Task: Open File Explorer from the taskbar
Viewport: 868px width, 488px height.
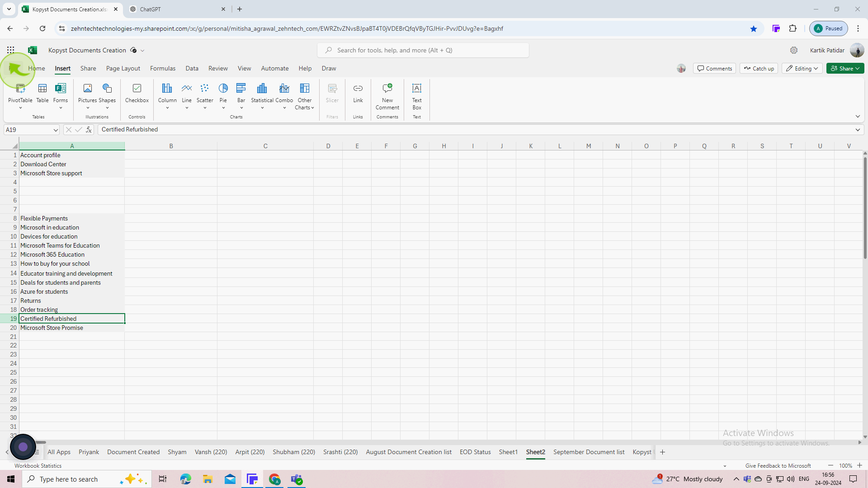Action: pyautogui.click(x=208, y=479)
